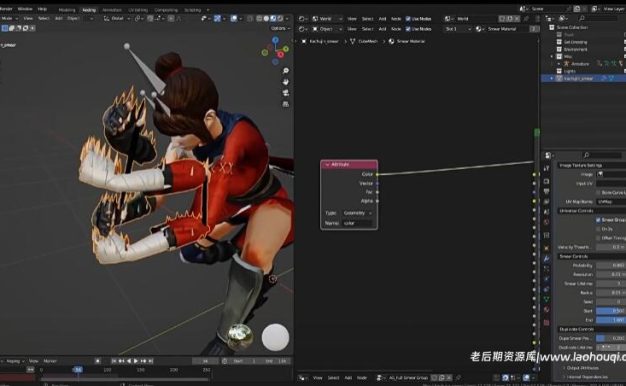Open the Help menu in top bar

click(x=42, y=9)
